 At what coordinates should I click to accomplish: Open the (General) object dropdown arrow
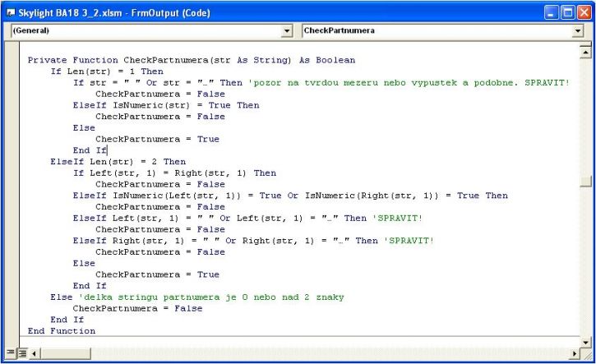[x=287, y=30]
